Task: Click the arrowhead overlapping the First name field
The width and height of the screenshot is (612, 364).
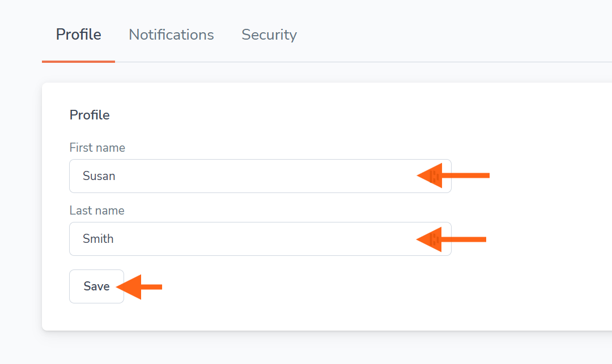Action: [x=430, y=175]
